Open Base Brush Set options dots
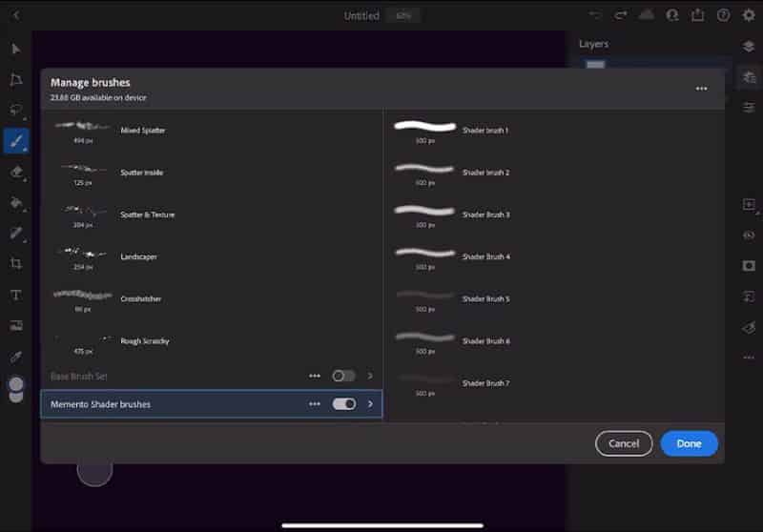The height and width of the screenshot is (532, 763). pos(315,376)
